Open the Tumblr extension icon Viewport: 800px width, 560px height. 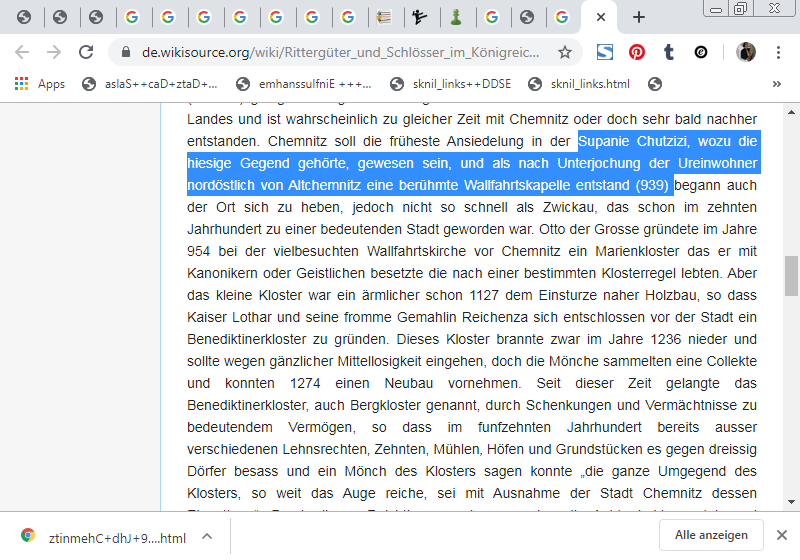point(669,52)
